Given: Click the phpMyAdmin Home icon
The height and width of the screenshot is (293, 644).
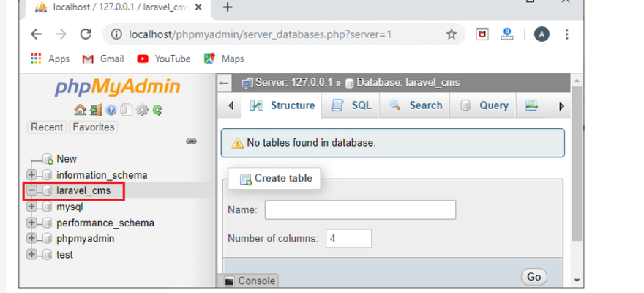Looking at the screenshot, I should pos(80,110).
